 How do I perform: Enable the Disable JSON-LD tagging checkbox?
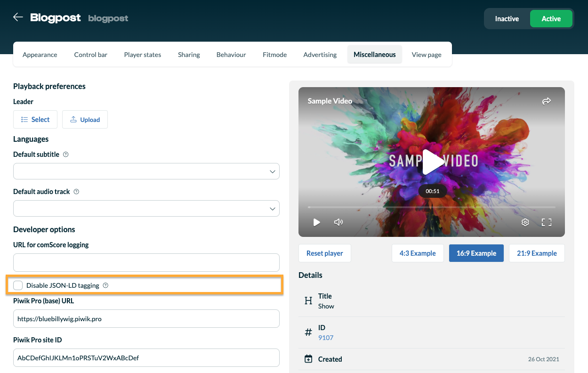[x=18, y=285]
